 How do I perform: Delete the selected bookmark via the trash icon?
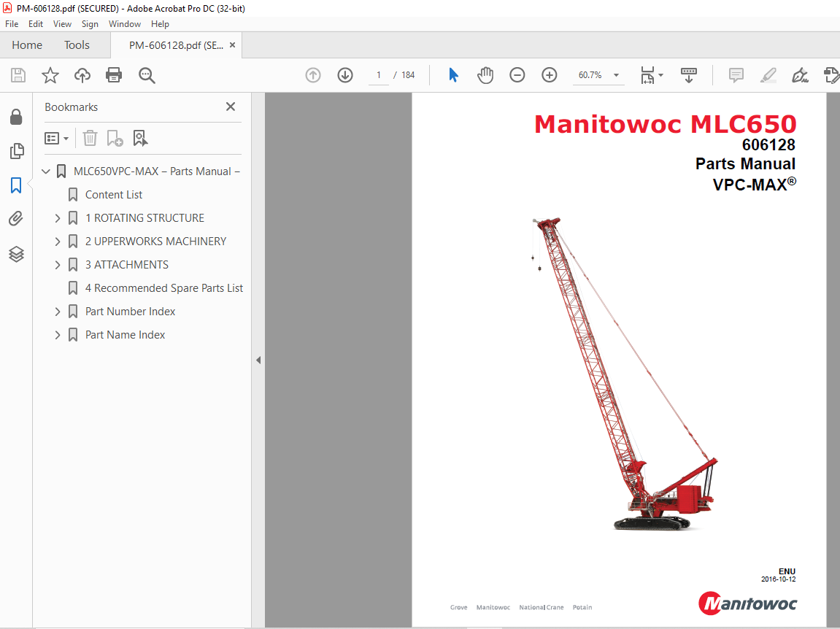click(x=90, y=138)
